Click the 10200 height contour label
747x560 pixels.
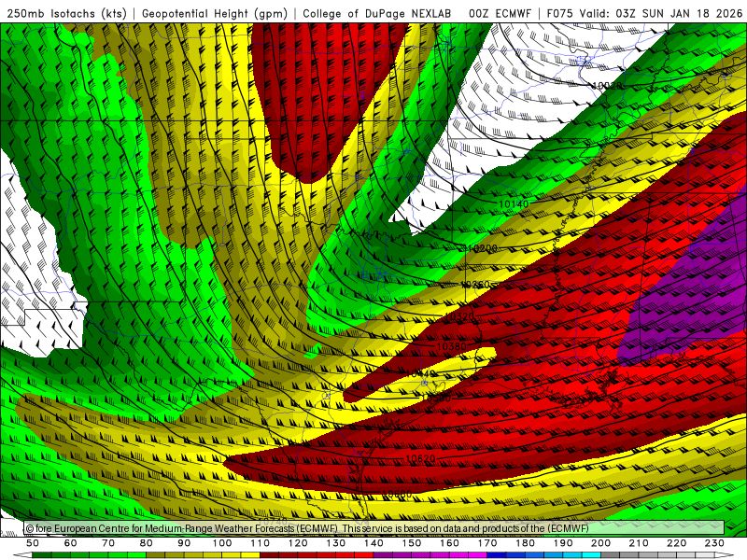[x=482, y=248]
